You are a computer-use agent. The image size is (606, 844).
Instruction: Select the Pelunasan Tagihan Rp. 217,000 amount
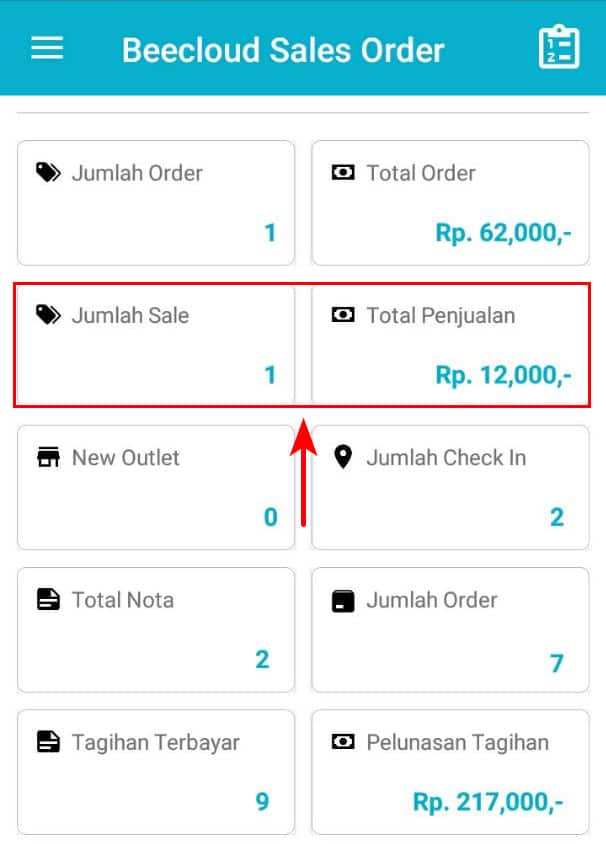(x=488, y=802)
